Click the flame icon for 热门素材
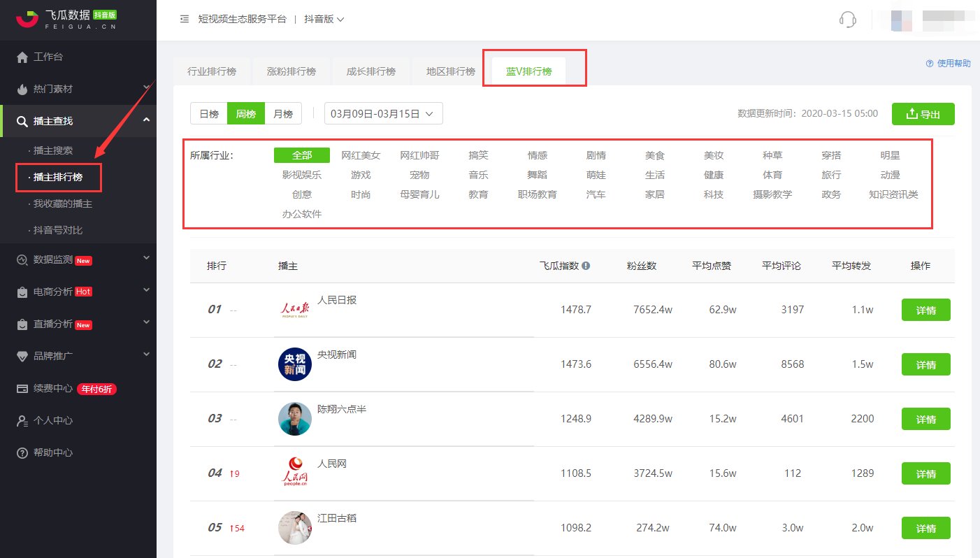Screen dimensions: 980x558 [x=22, y=89]
